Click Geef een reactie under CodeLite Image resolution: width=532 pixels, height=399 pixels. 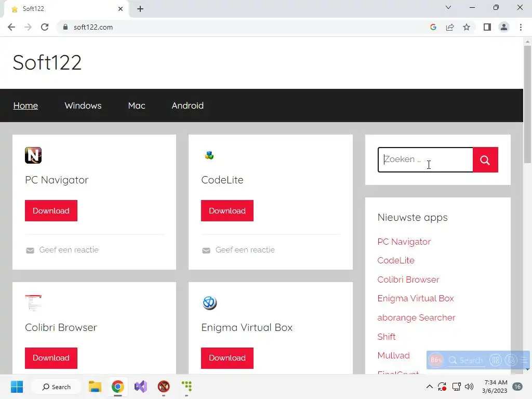(245, 250)
